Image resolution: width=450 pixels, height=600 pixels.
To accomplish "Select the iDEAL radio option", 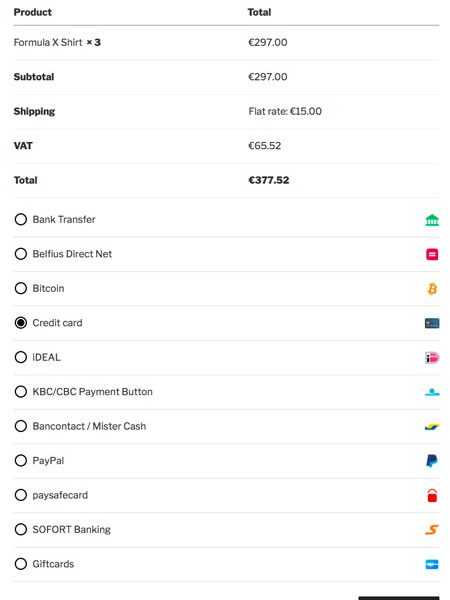I will [x=21, y=357].
